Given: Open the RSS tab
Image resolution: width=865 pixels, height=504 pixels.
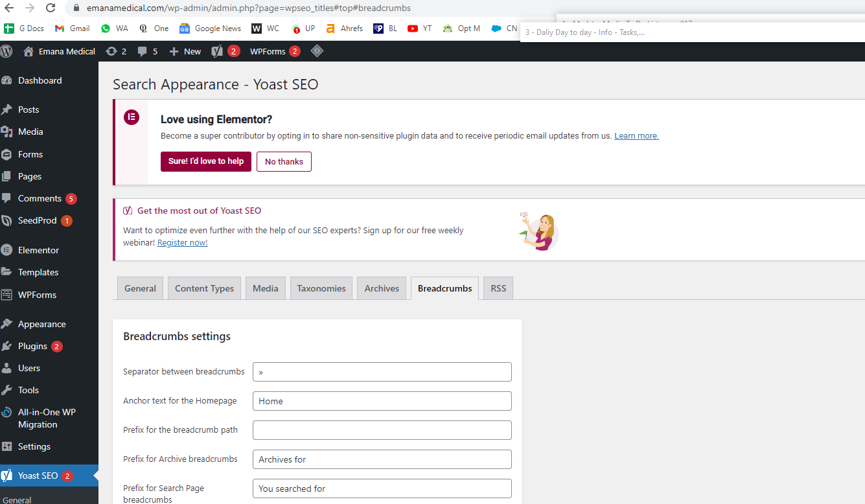Looking at the screenshot, I should click(498, 288).
